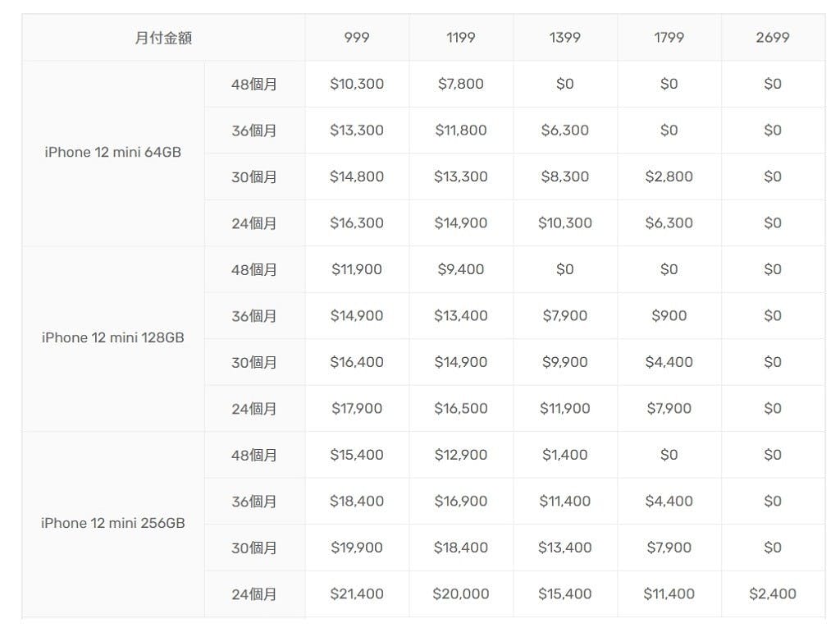Select the 1199 plan column header
Viewport: 840px width, 628px height.
click(461, 38)
